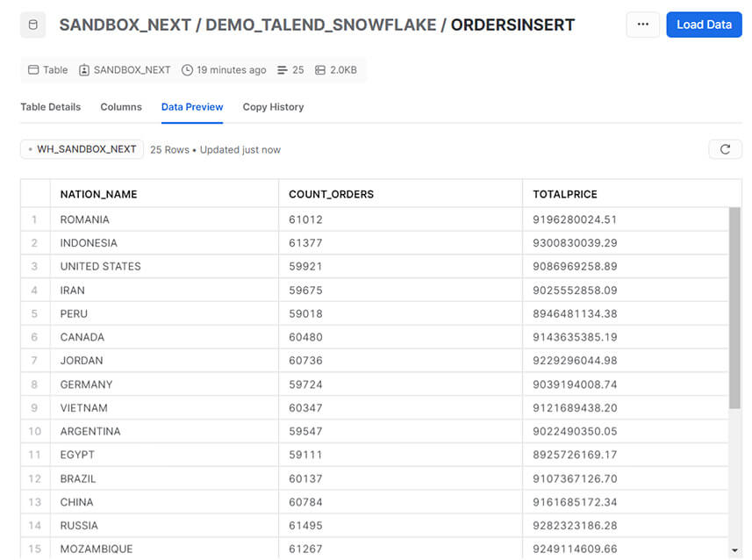The height and width of the screenshot is (560, 752).
Task: Navigate to SANDBOX_NEXT in the breadcrumb
Action: [x=124, y=25]
